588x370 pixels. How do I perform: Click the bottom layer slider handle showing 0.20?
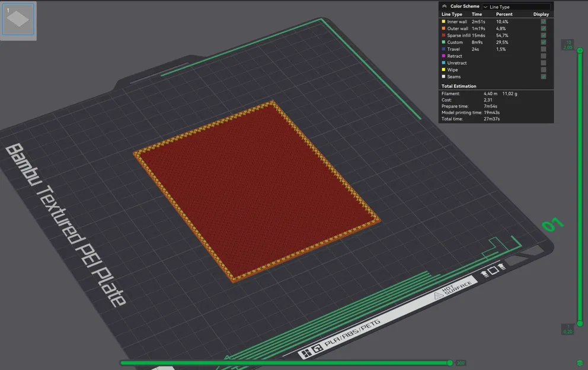point(580,323)
